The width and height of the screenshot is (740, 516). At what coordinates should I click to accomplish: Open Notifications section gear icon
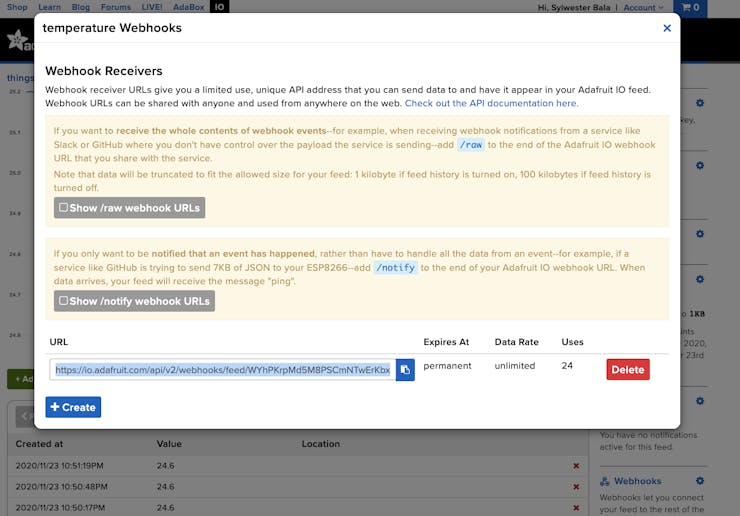[700, 401]
